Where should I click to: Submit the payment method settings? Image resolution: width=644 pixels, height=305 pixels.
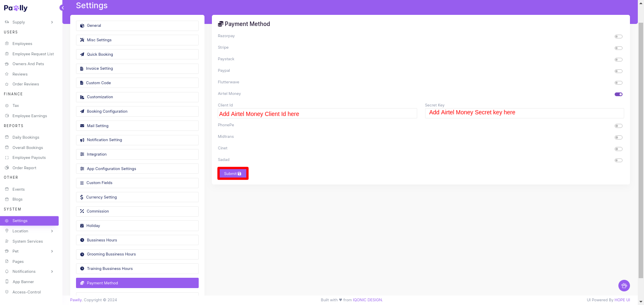(x=233, y=174)
